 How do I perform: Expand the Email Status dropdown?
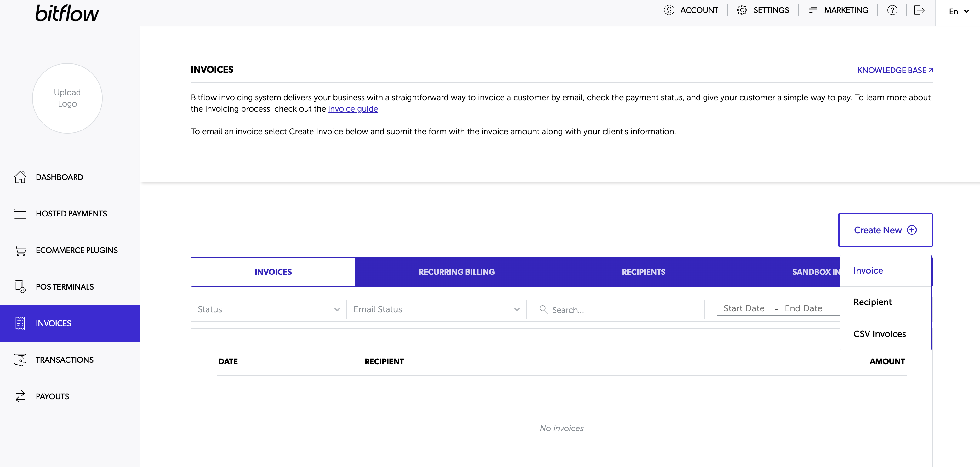(436, 309)
